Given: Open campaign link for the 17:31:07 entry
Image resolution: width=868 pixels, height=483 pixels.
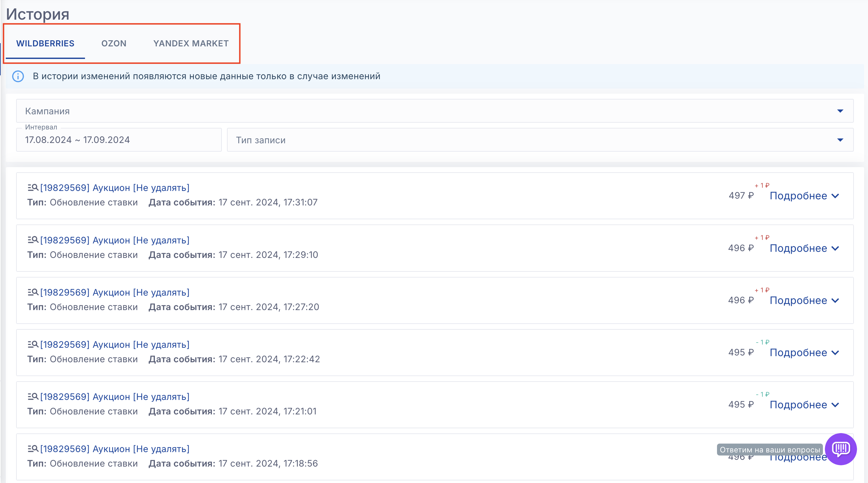Looking at the screenshot, I should pyautogui.click(x=115, y=188).
